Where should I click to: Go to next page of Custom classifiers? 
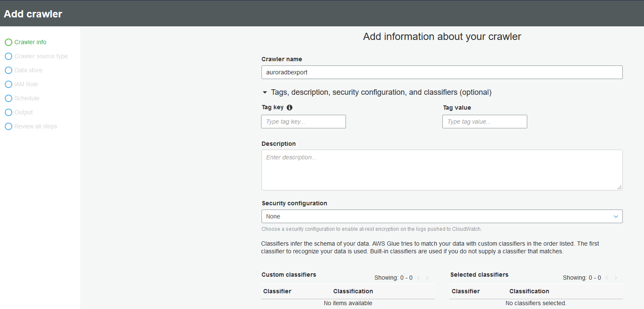(x=427, y=278)
